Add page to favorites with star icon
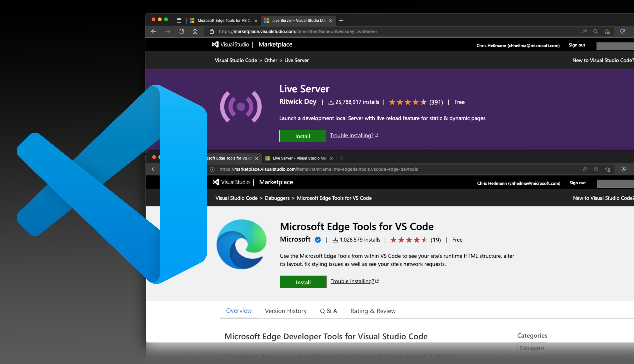 pos(607,32)
